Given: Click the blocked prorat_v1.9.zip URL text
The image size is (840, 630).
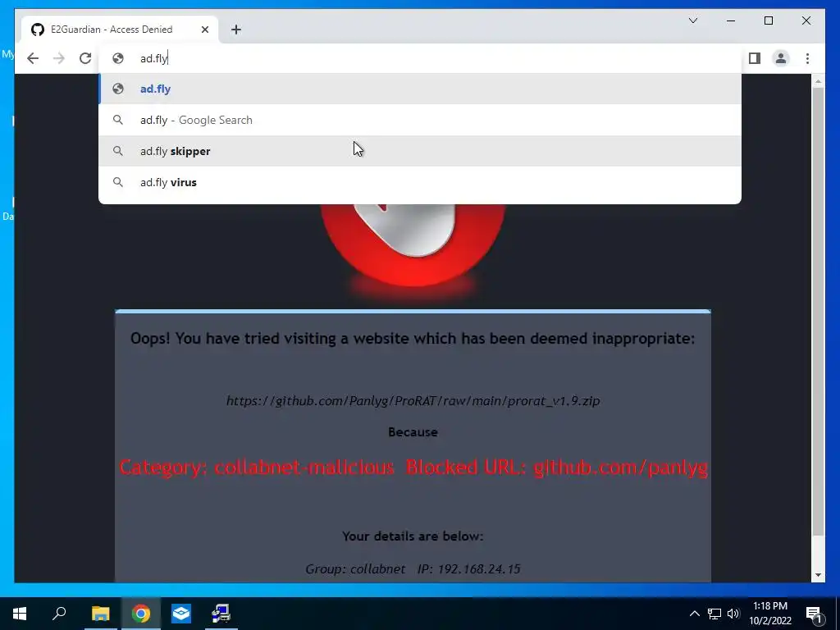Looking at the screenshot, I should pos(413,400).
